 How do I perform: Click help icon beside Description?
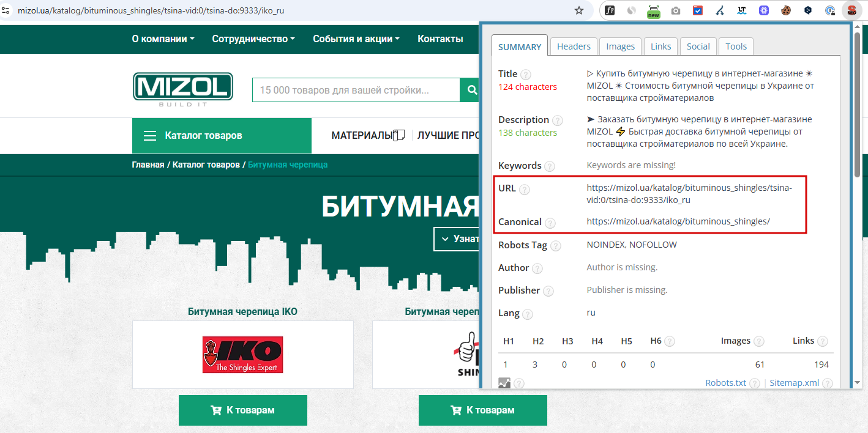click(x=557, y=120)
